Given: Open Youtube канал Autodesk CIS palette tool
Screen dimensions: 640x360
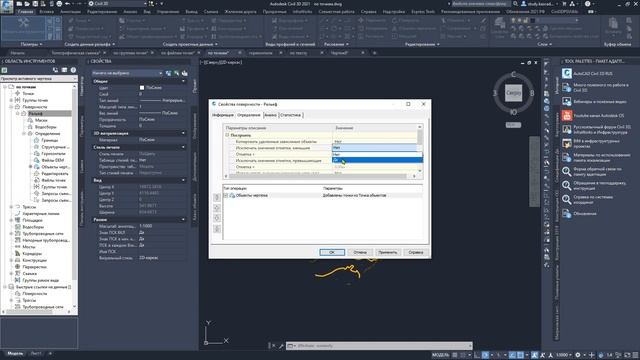Looking at the screenshot, I should tap(593, 116).
